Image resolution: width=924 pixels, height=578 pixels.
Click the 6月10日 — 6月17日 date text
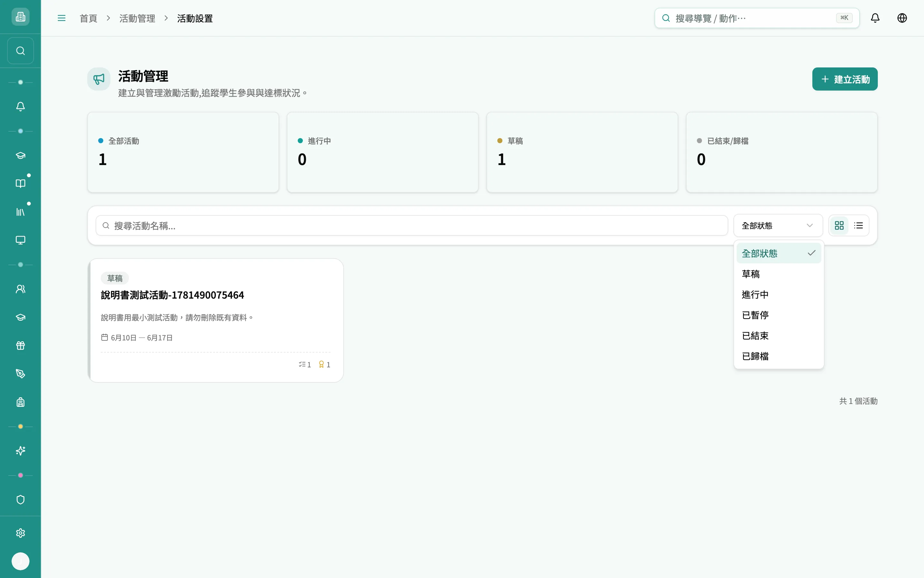click(142, 337)
